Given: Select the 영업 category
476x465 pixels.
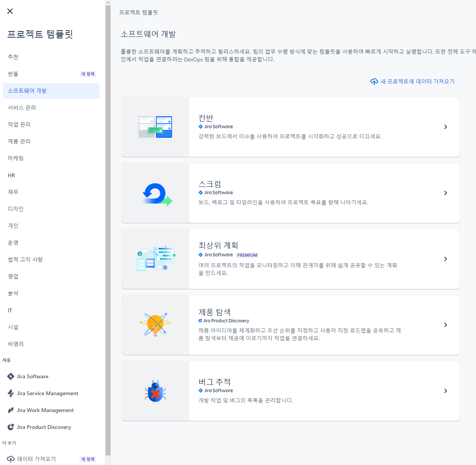Looking at the screenshot, I should click(x=51, y=277).
